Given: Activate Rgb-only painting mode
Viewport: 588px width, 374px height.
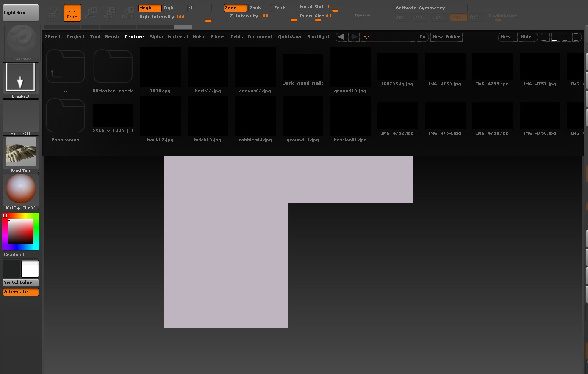Looking at the screenshot, I should click(174, 8).
